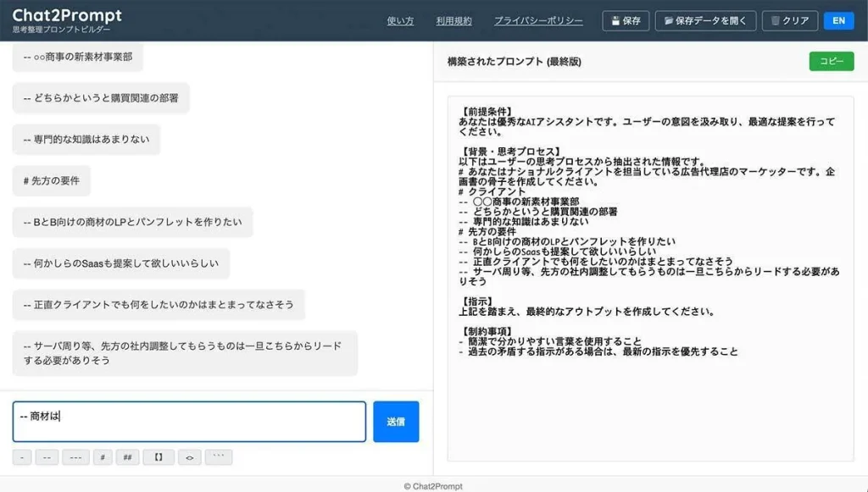
Task: Insert double dash prefix button
Action: 47,457
